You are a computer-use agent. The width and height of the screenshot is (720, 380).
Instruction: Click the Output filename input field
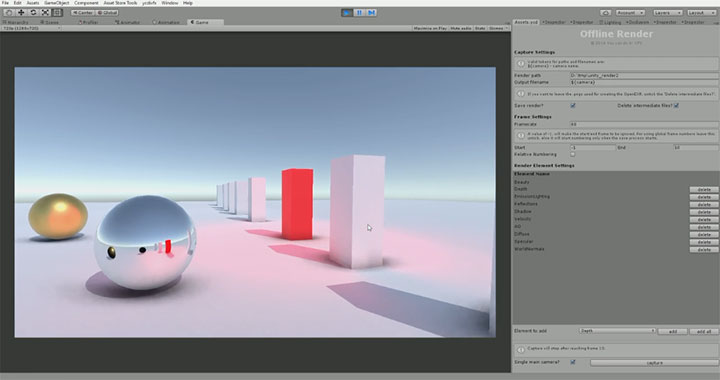click(644, 82)
